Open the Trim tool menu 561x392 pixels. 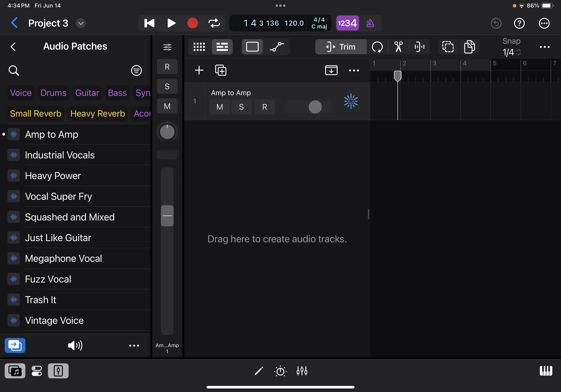(x=340, y=47)
